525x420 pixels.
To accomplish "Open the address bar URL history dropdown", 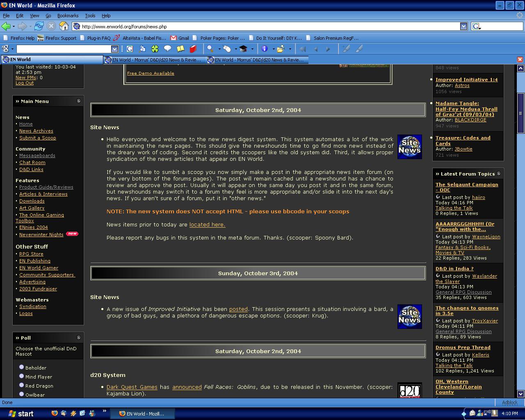I will pos(463,26).
